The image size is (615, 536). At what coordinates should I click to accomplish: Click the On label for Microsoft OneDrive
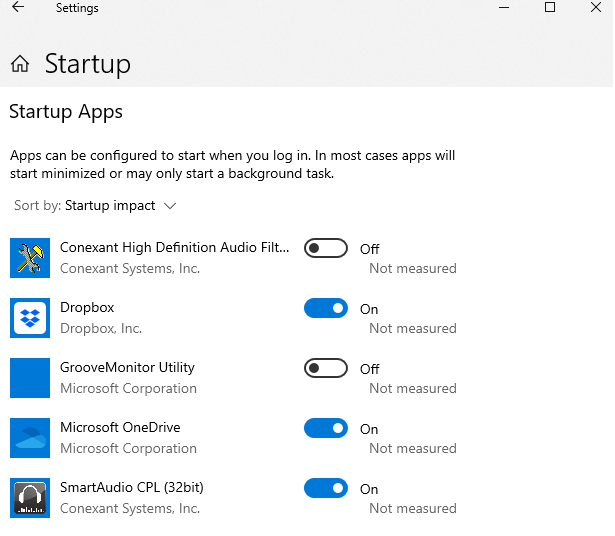[x=369, y=429]
